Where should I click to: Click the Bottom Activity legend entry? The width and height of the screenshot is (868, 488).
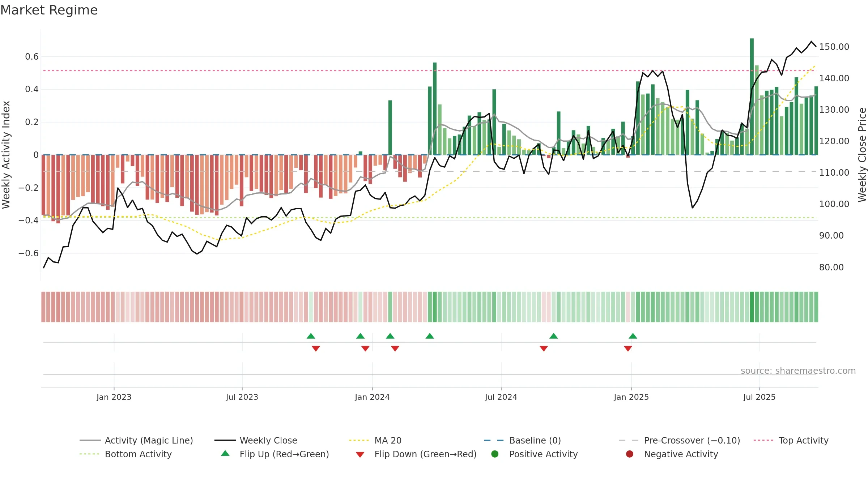125,454
